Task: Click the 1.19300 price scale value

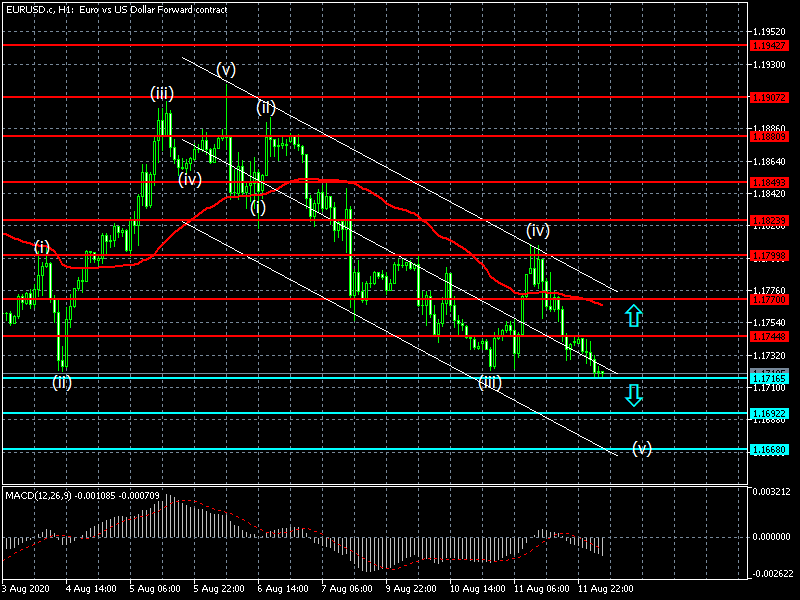Action: 769,64
